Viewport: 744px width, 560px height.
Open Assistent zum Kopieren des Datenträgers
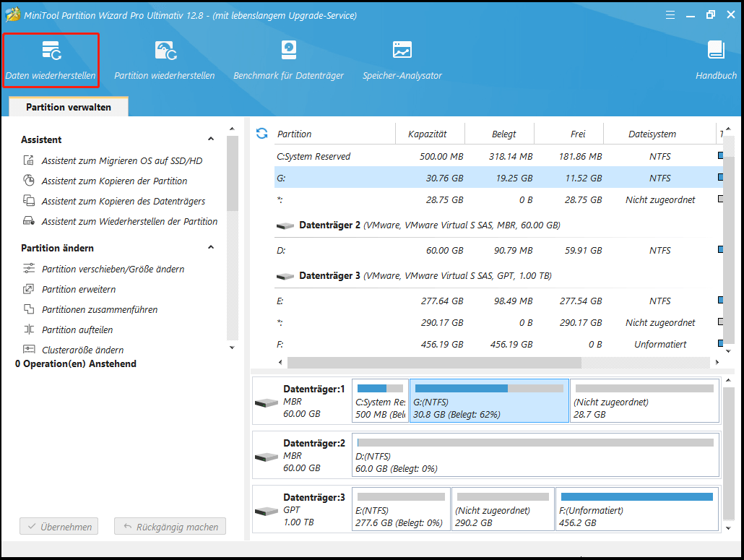124,201
